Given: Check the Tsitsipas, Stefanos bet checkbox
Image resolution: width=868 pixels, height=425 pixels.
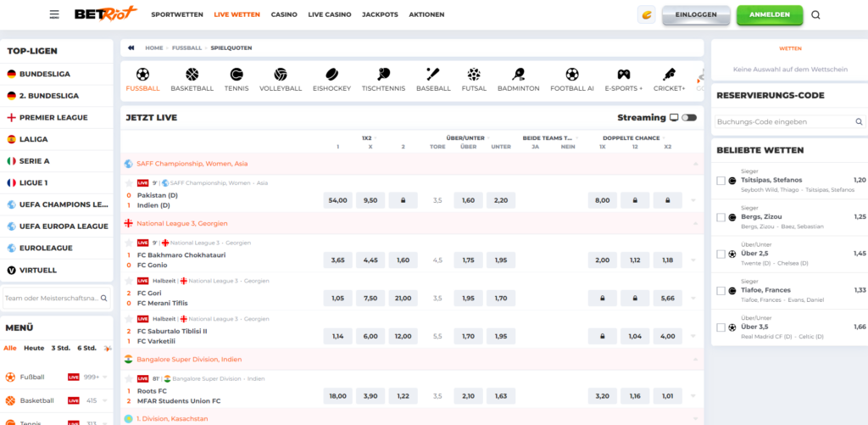Looking at the screenshot, I should (721, 181).
